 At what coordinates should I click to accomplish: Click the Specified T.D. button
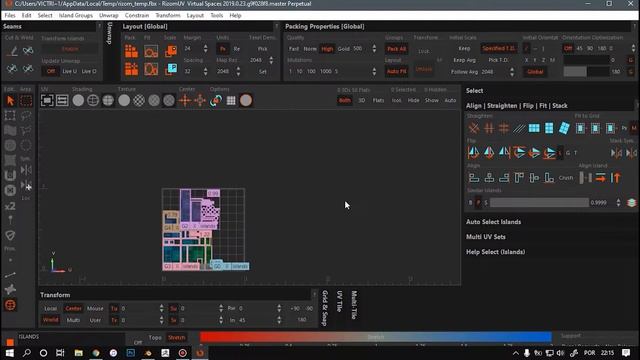[499, 48]
